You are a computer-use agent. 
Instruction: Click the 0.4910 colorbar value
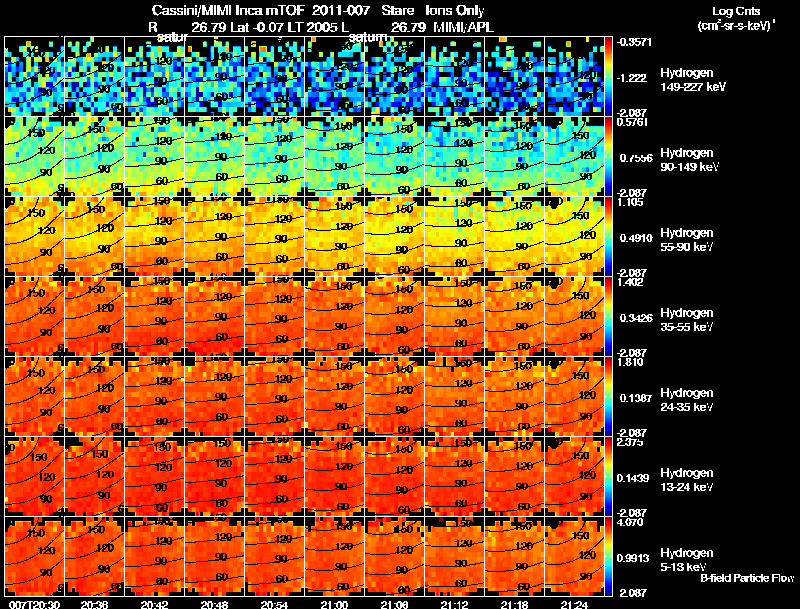click(x=636, y=238)
